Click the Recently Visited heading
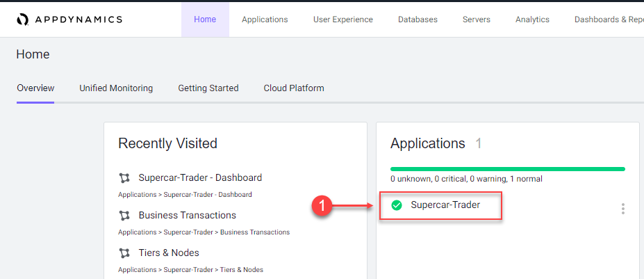This screenshot has width=644, height=279. (x=167, y=143)
